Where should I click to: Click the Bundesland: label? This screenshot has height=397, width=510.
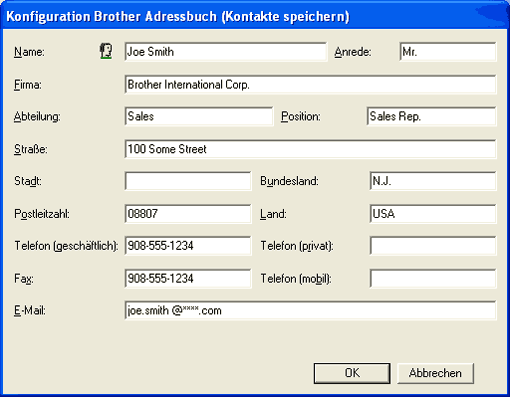[289, 181]
